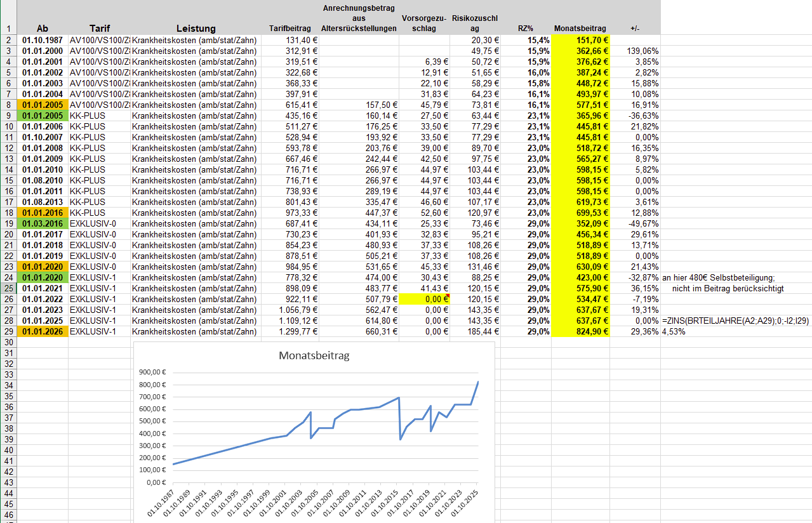812x523 pixels.
Task: Select Monatsbeitrag value 352,09 €
Action: [x=580, y=223]
